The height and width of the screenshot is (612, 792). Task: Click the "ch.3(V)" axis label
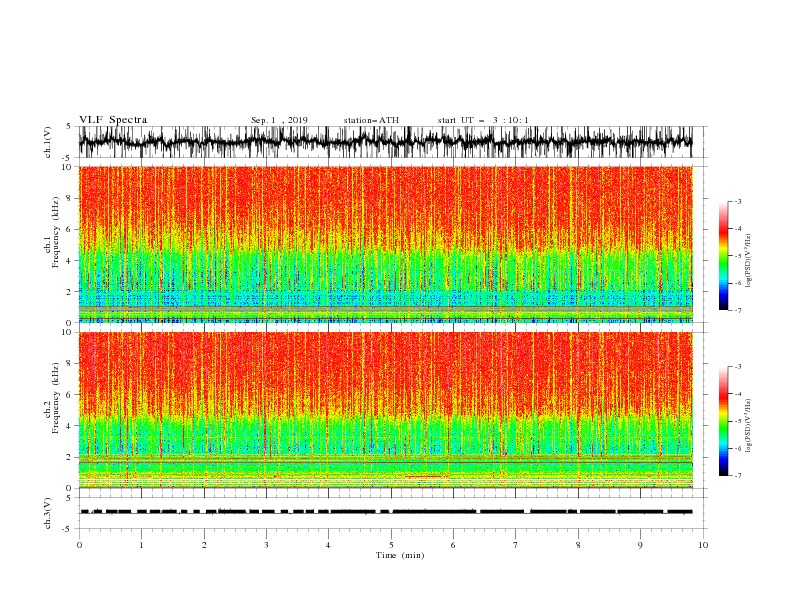[48, 513]
